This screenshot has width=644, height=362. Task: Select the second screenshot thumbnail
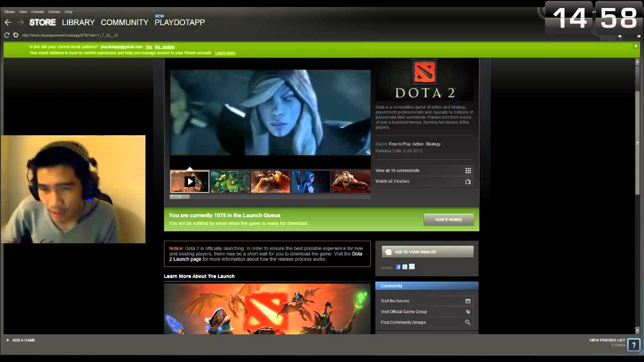coord(230,182)
